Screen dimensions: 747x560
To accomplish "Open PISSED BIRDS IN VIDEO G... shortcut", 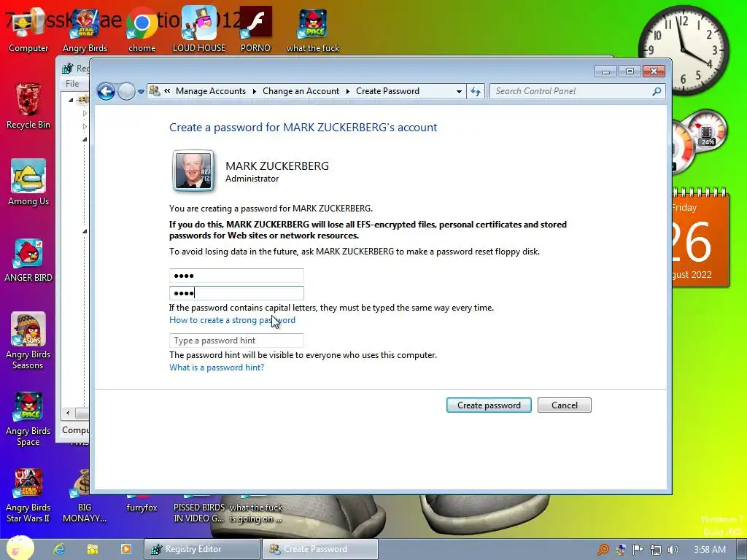I will click(x=199, y=511).
